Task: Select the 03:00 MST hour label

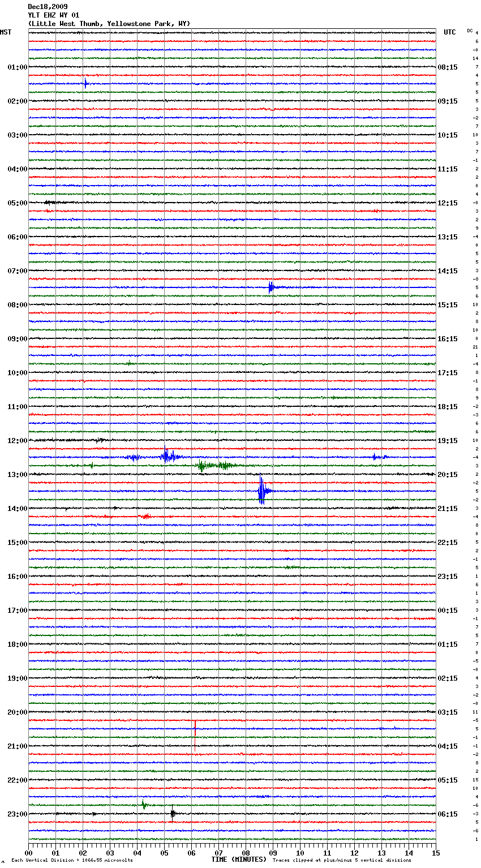Action: click(18, 135)
